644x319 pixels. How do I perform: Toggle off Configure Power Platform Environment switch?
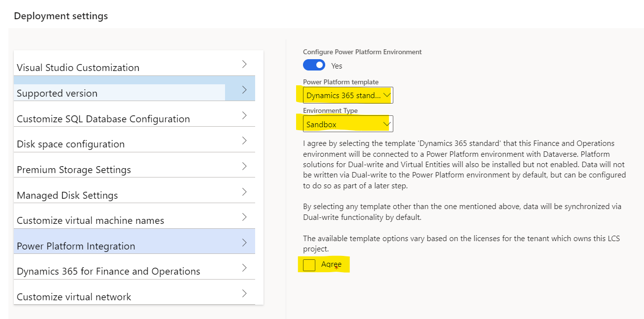point(314,65)
